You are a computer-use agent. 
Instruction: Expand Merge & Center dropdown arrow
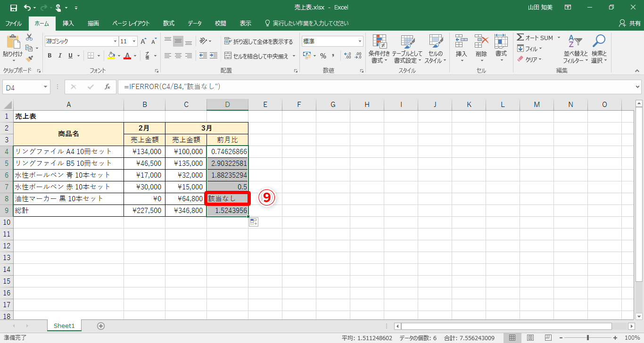pyautogui.click(x=294, y=56)
